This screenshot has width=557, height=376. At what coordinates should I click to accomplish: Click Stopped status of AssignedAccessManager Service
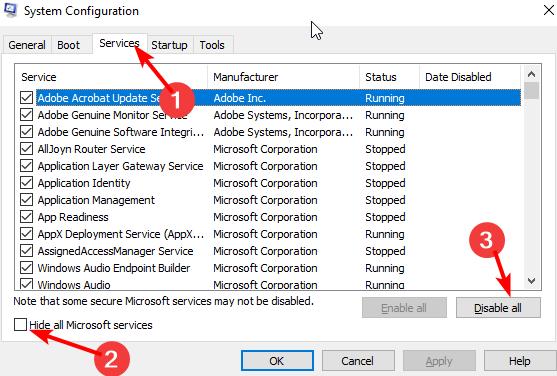click(385, 251)
